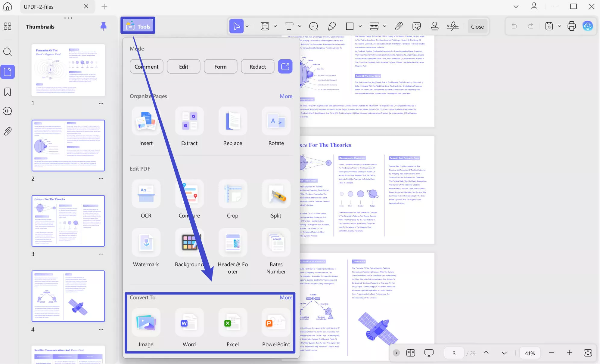Select the stamp tool in toolbar
The width and height of the screenshot is (600, 364).
[434, 26]
